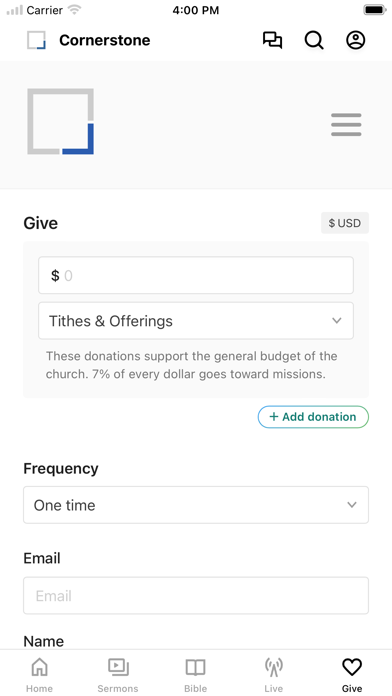392x696 pixels.
Task: Open the Live broadcast tab
Action: [273, 675]
